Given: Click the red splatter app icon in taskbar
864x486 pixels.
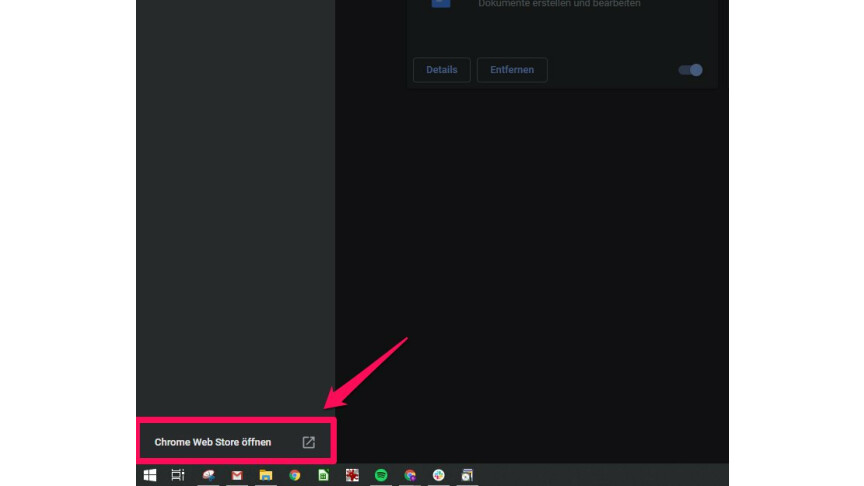Looking at the screenshot, I should coord(352,476).
